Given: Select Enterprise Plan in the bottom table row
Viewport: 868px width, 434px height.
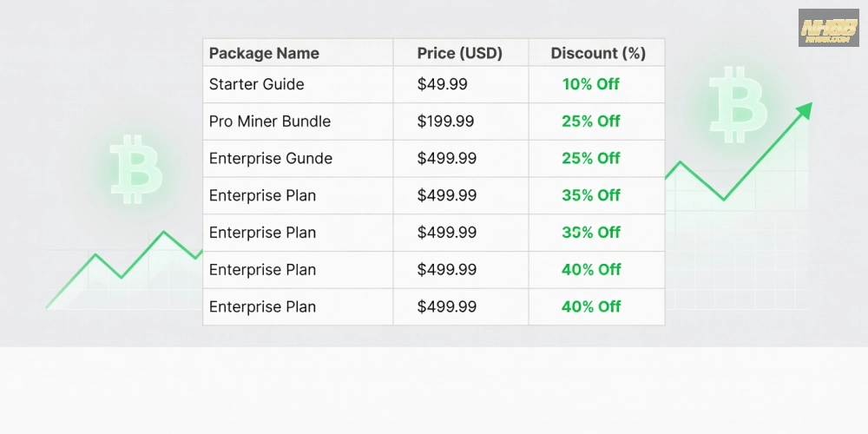Looking at the screenshot, I should (x=262, y=306).
